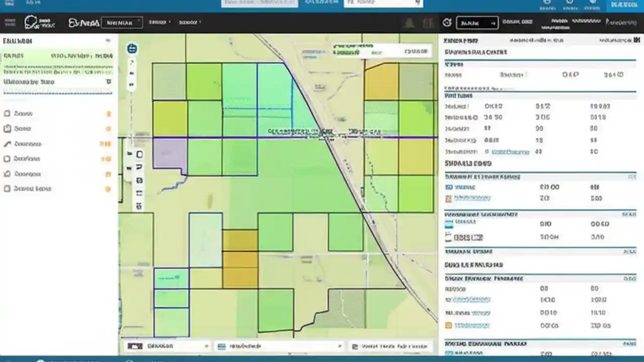This screenshot has height=362, width=644.
Task: Open the measure tool in the map toolbar
Action: pyautogui.click(x=139, y=179)
